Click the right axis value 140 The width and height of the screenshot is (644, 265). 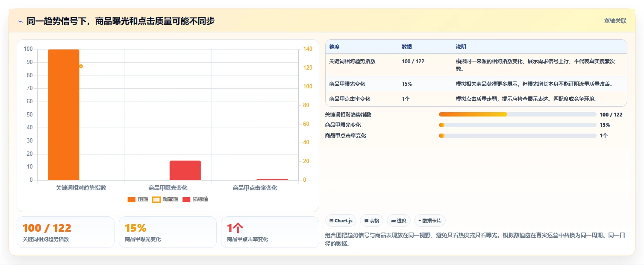click(x=308, y=49)
